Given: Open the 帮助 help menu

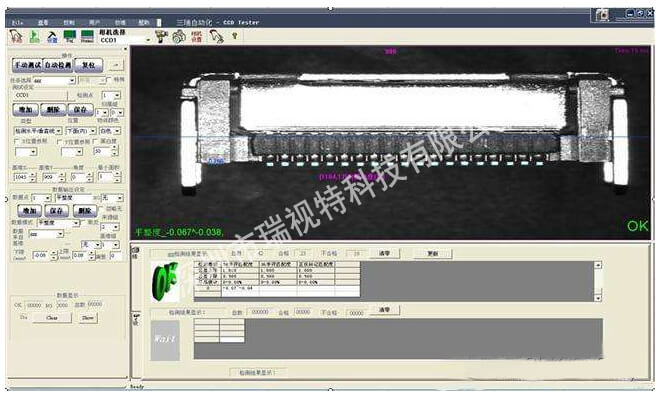Looking at the screenshot, I should (x=144, y=22).
